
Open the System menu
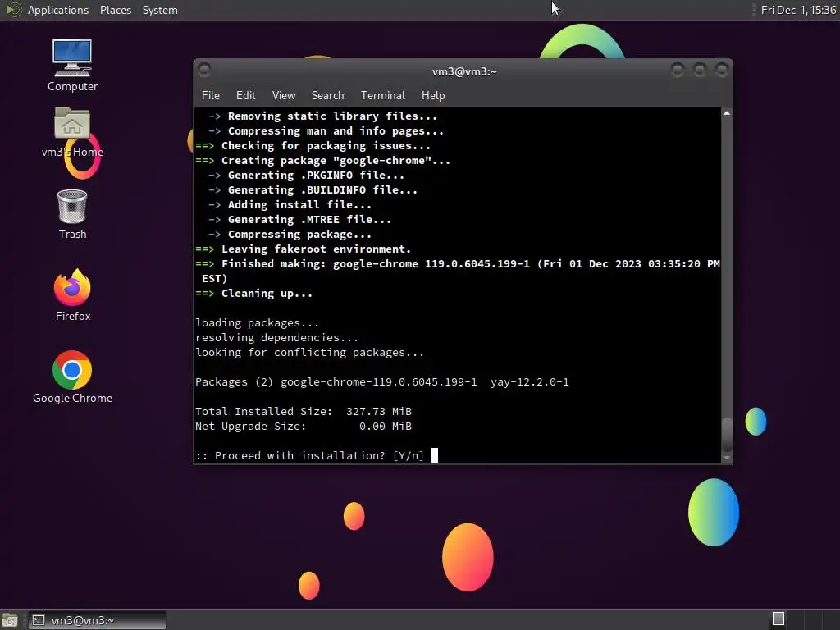[160, 10]
